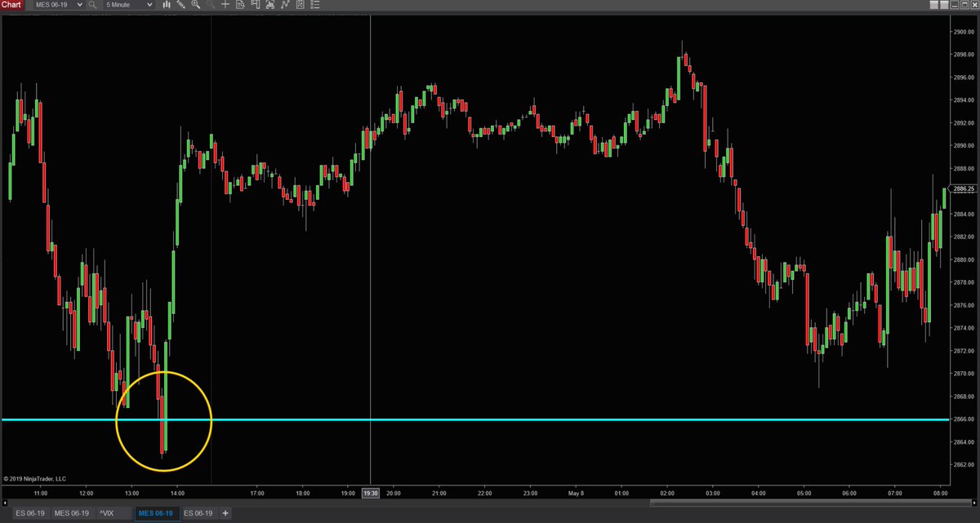Open the bar type chart style selector
Viewport: 980px width, 523px height.
167,5
